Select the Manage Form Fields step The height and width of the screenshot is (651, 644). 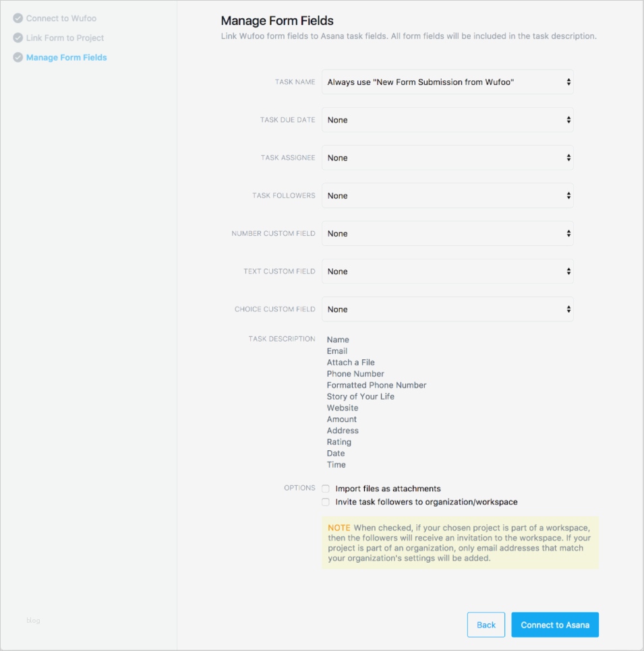click(x=66, y=57)
